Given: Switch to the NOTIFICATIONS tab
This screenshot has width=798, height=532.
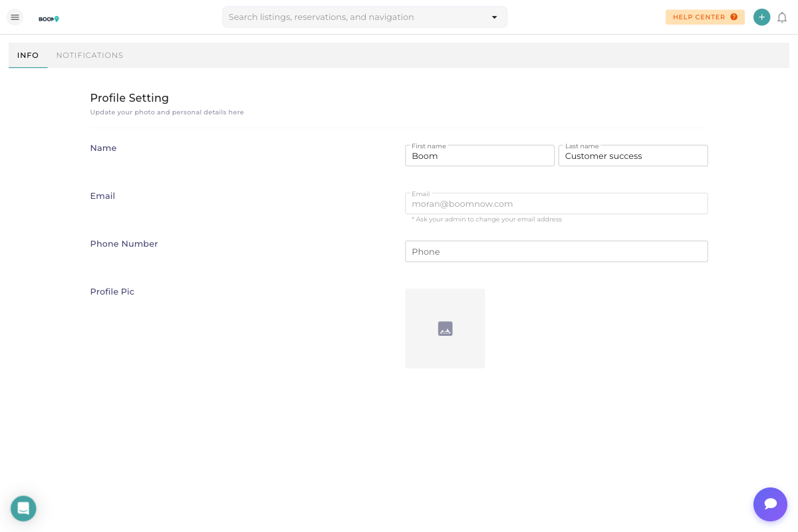Looking at the screenshot, I should point(89,55).
